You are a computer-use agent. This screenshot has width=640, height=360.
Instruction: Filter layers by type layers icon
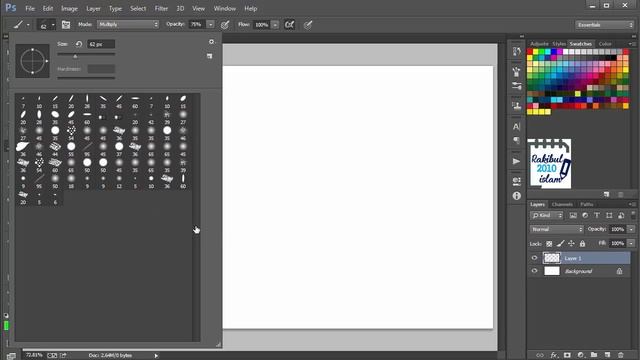click(597, 216)
